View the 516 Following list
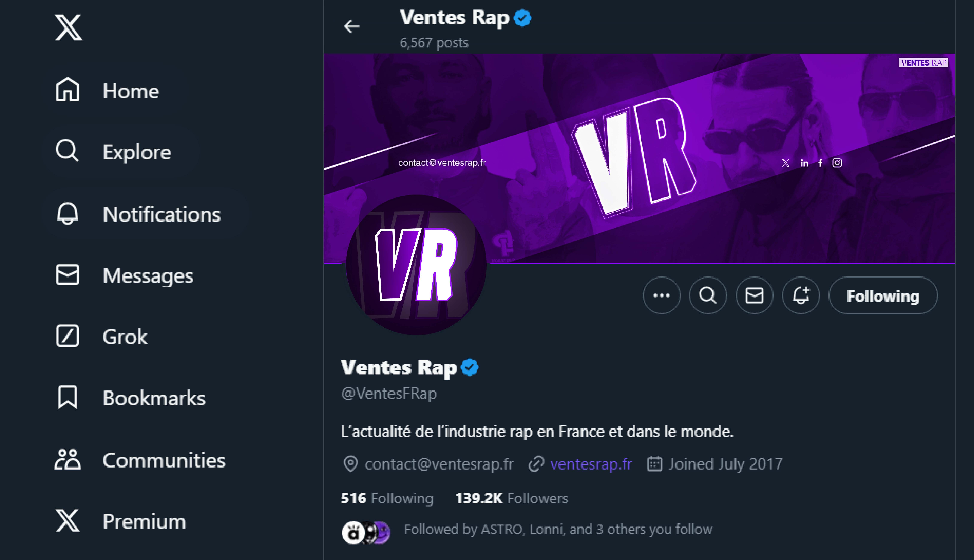 pyautogui.click(x=387, y=499)
